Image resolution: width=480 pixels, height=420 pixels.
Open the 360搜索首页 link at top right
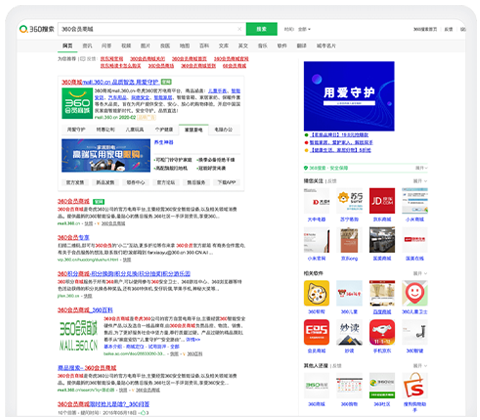pyautogui.click(x=425, y=29)
